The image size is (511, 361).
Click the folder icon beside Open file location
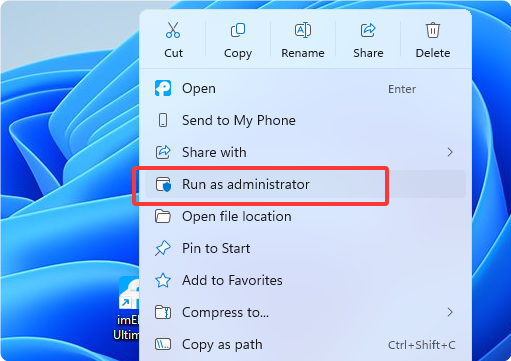tap(163, 216)
